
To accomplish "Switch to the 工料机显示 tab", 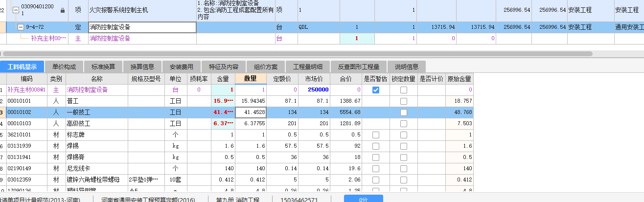I will point(22,67).
